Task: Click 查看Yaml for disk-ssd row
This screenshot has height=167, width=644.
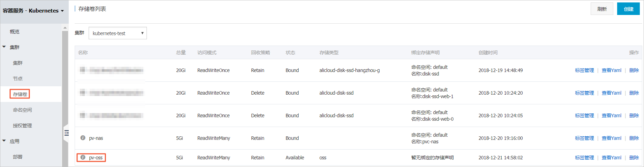Action: (612, 70)
